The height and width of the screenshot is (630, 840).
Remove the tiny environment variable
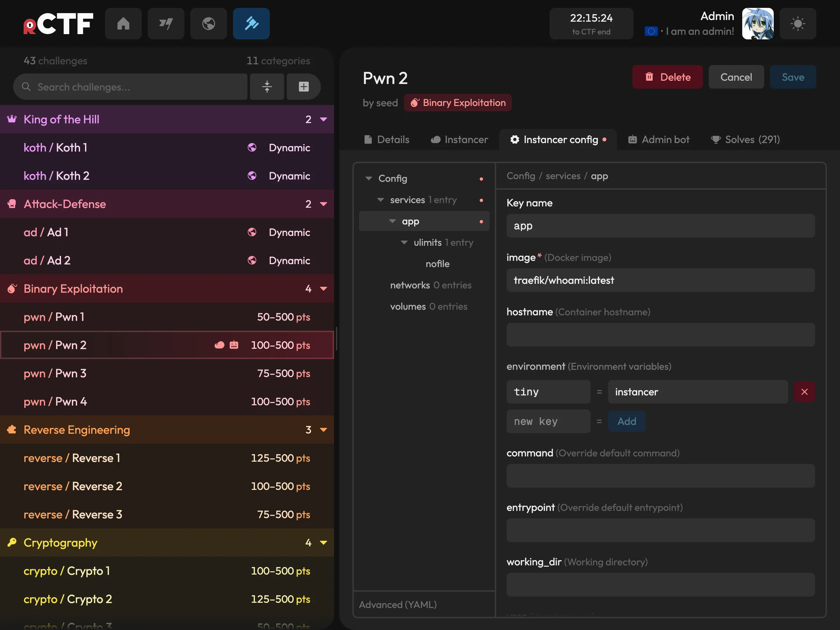[804, 391]
